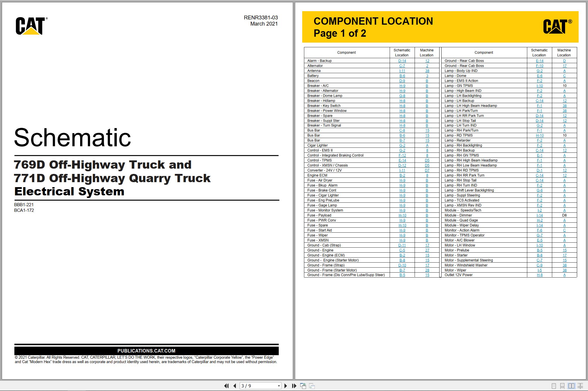Open schematic location E-14 for Control - TPMS
588x391 pixels.
402,160
